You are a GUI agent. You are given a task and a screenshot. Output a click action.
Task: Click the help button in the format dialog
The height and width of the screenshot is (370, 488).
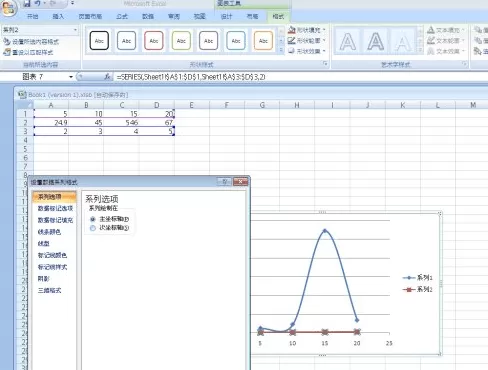[224, 182]
